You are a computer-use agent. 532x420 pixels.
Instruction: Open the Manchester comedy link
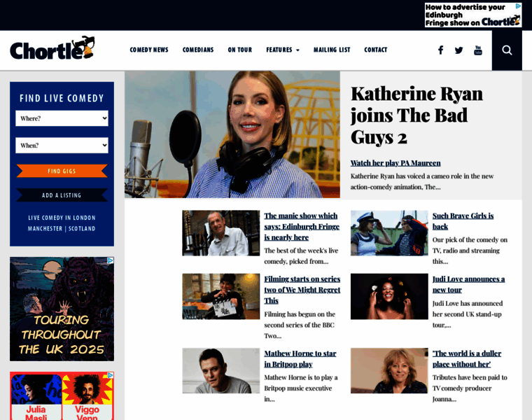[45, 229]
